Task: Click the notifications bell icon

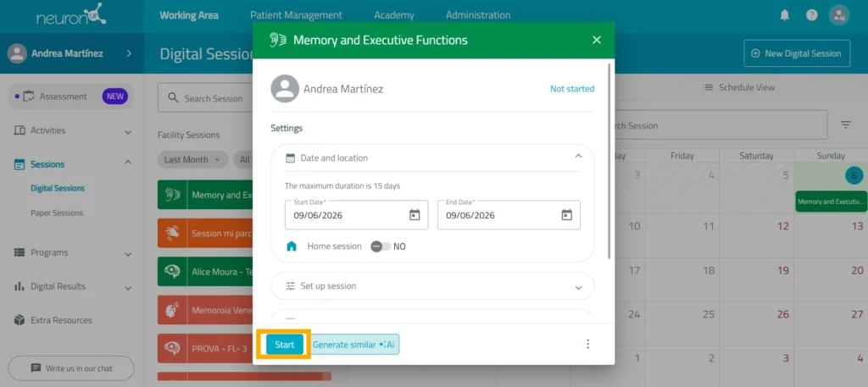Action: click(784, 15)
